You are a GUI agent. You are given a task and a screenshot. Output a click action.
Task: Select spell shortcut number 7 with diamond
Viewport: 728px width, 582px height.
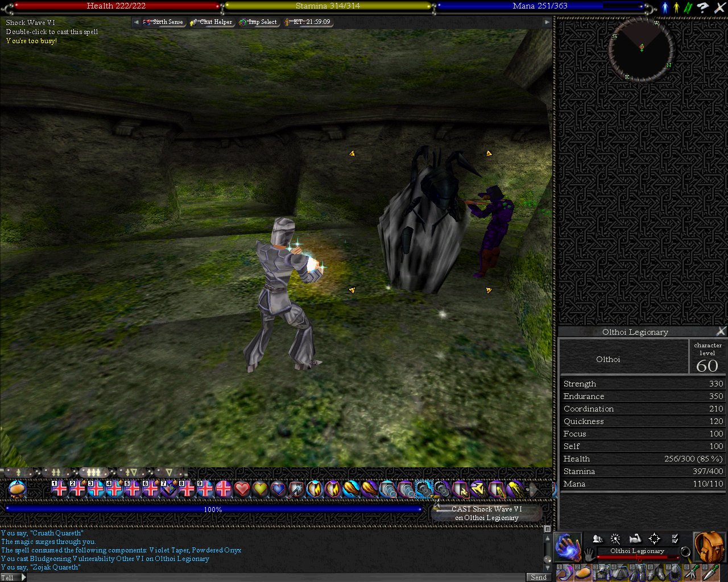tap(169, 488)
